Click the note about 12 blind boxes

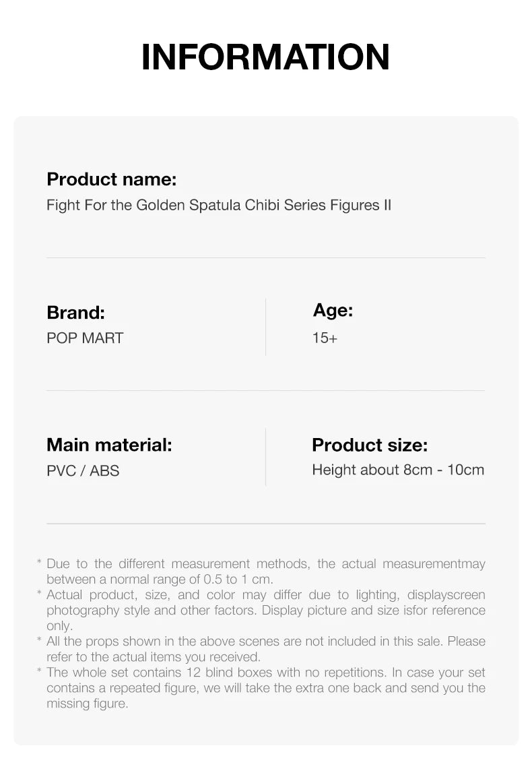265,687
